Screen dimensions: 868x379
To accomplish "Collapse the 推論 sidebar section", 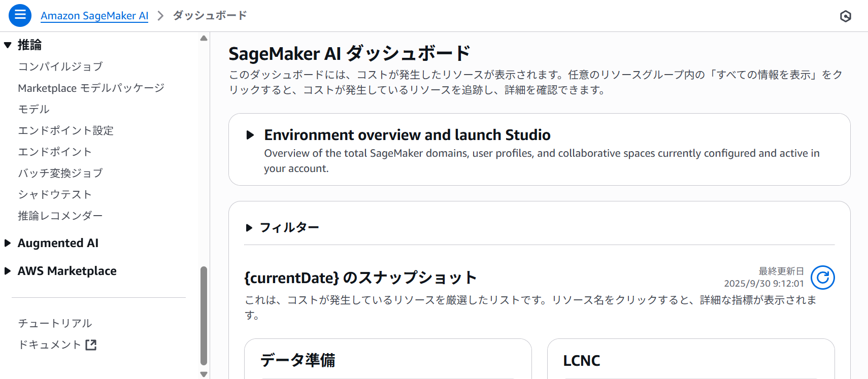I will (x=7, y=45).
